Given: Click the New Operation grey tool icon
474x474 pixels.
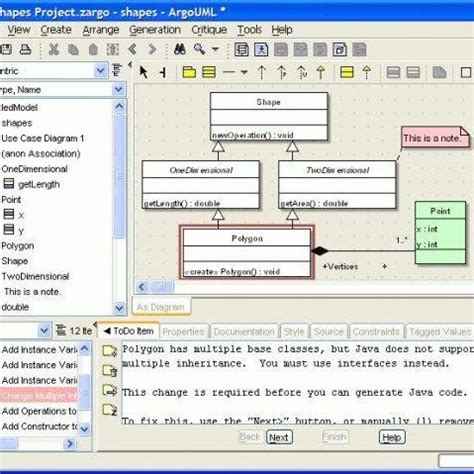Looking at the screenshot, I should (x=413, y=72).
